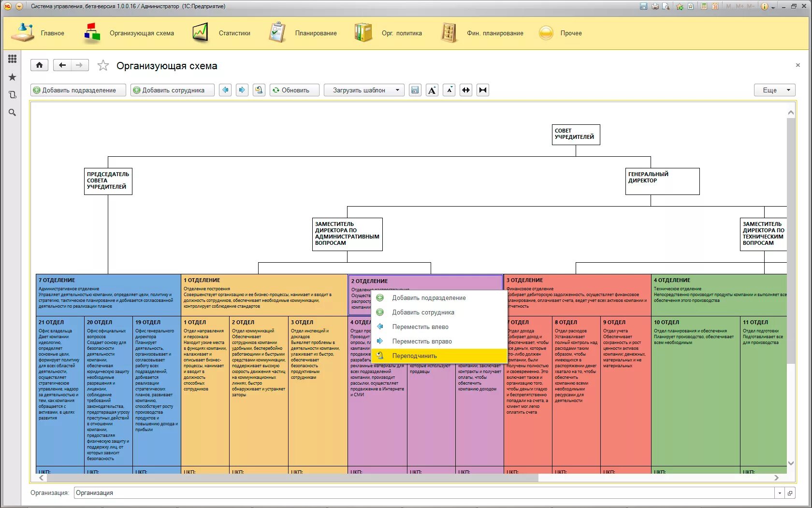Select the 4 ОТДЕЛЕНИЕ green header

(x=719, y=295)
